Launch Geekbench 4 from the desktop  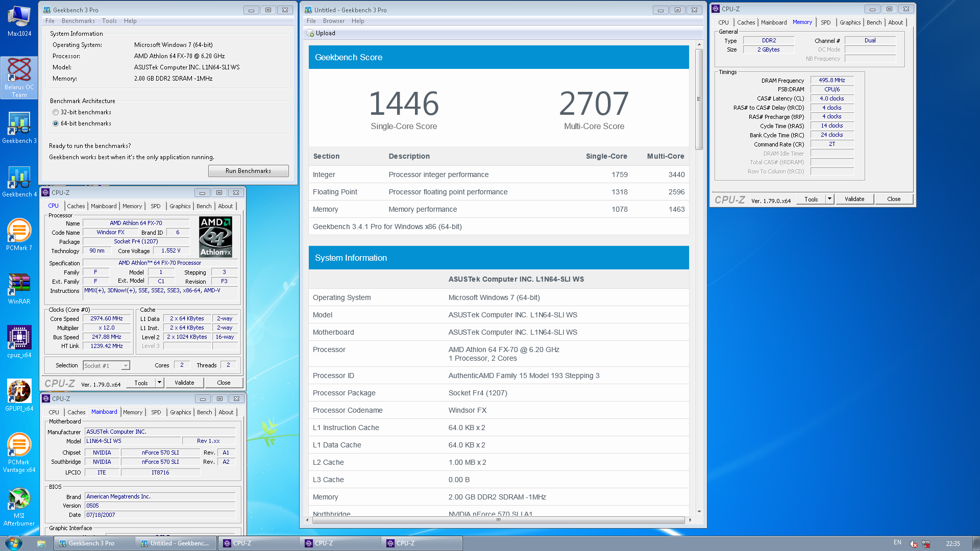19,182
